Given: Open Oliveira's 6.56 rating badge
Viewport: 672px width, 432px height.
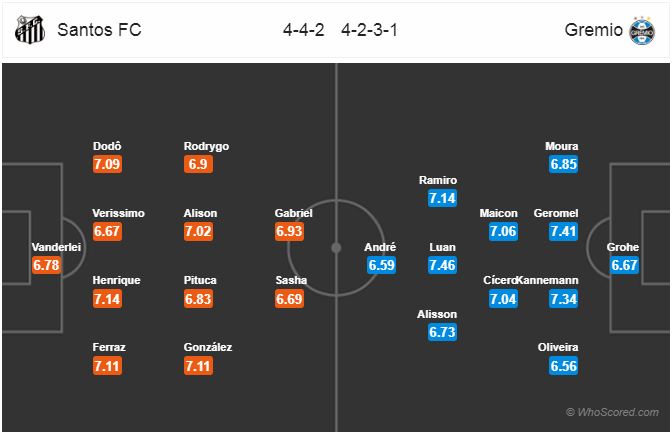Looking at the screenshot, I should point(561,366).
